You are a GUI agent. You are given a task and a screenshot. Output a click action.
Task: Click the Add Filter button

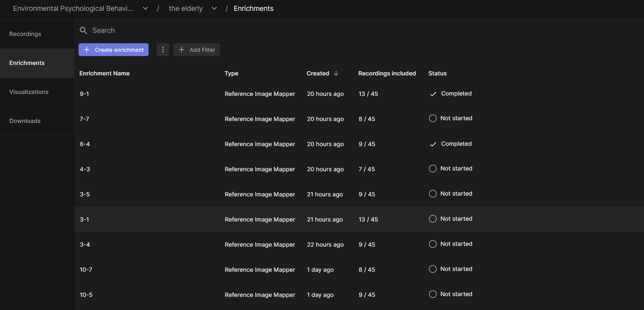(196, 49)
